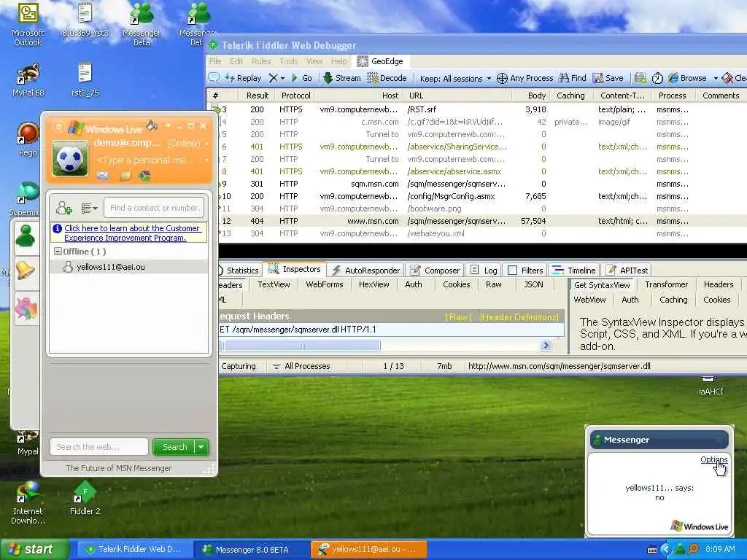Click the soccer ball display picture in Messenger

coord(70,158)
